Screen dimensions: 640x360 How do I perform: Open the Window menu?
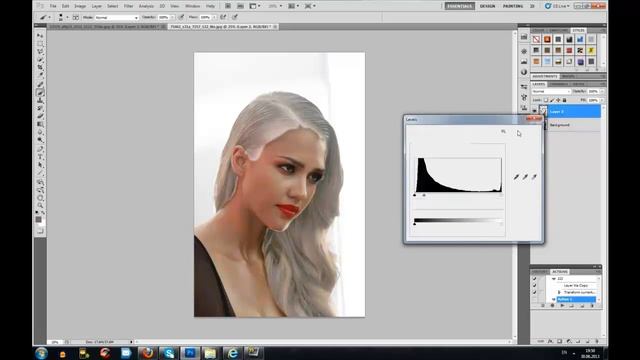[193, 6]
